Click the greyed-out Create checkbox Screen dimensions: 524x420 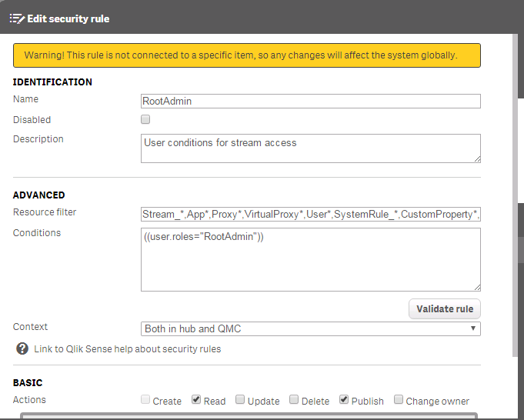click(145, 400)
